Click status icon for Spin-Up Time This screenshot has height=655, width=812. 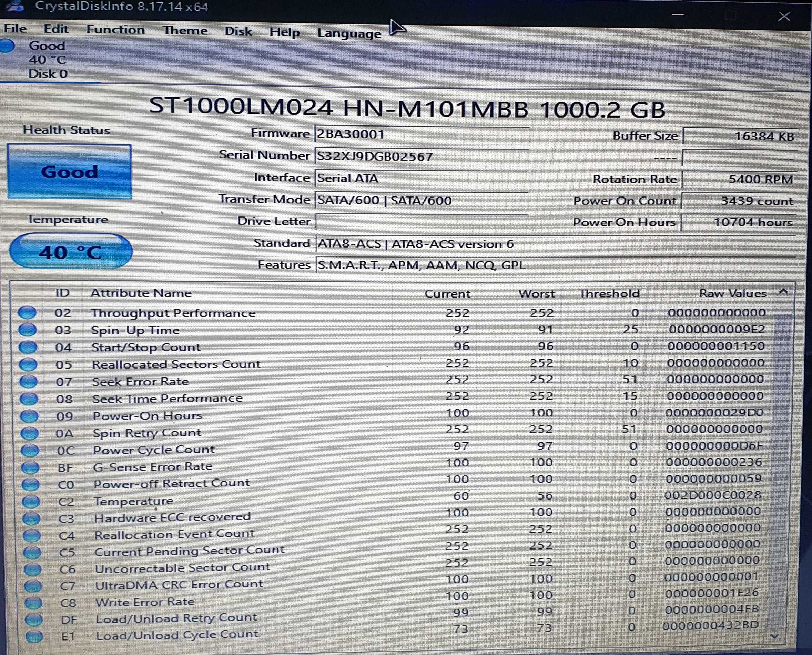(28, 330)
